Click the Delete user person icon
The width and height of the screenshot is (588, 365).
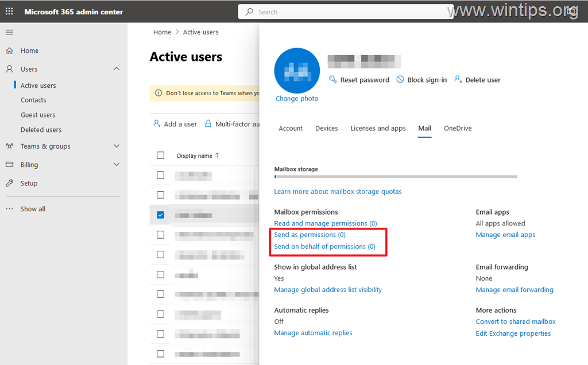pyautogui.click(x=458, y=79)
